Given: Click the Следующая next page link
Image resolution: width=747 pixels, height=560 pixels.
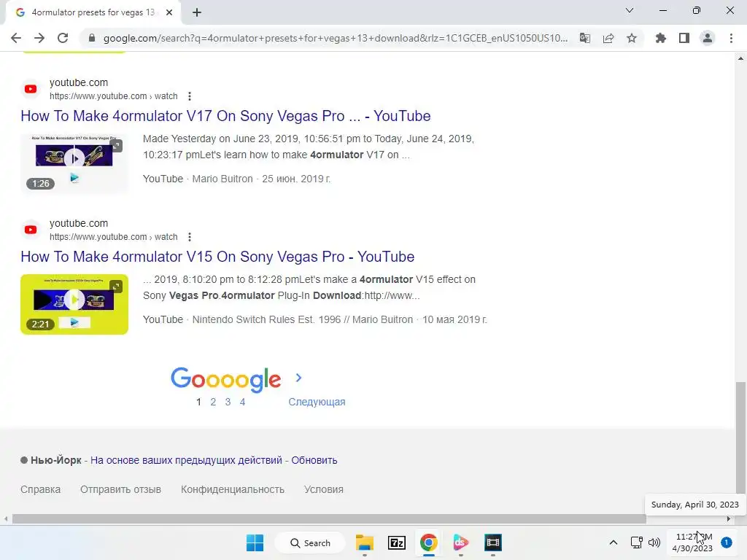Looking at the screenshot, I should click(x=317, y=402).
